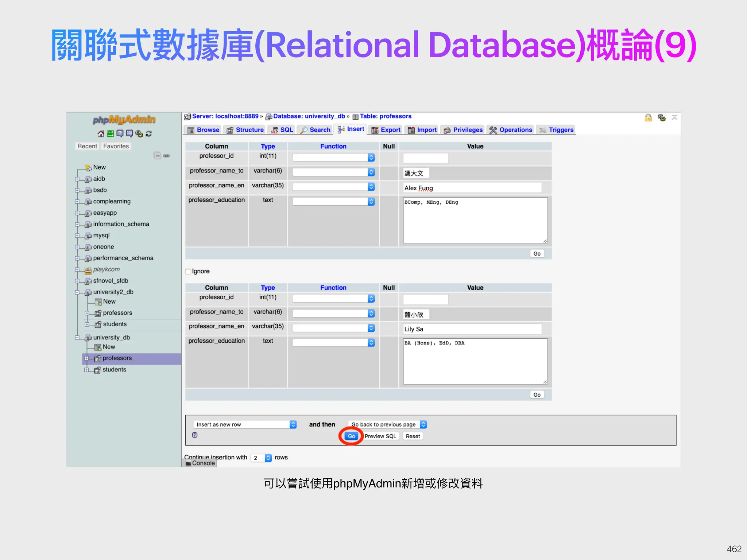Image resolution: width=747 pixels, height=560 pixels.
Task: Open Function dropdown for first professor_name_en
Action: (333, 187)
